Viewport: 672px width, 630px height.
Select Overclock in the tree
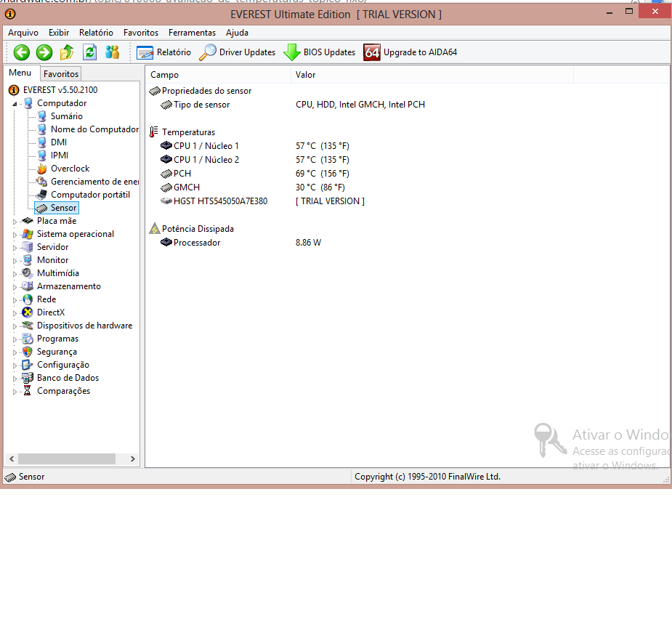70,169
